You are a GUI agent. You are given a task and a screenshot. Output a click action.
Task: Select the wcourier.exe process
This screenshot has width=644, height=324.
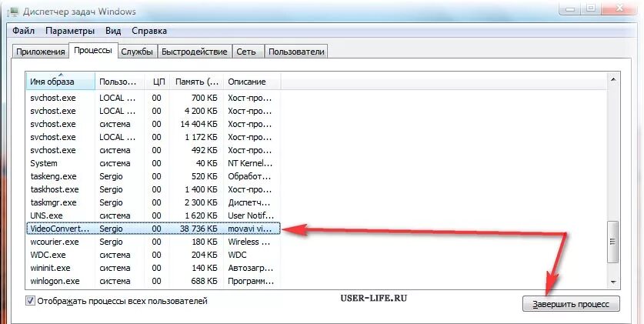pyautogui.click(x=153, y=242)
